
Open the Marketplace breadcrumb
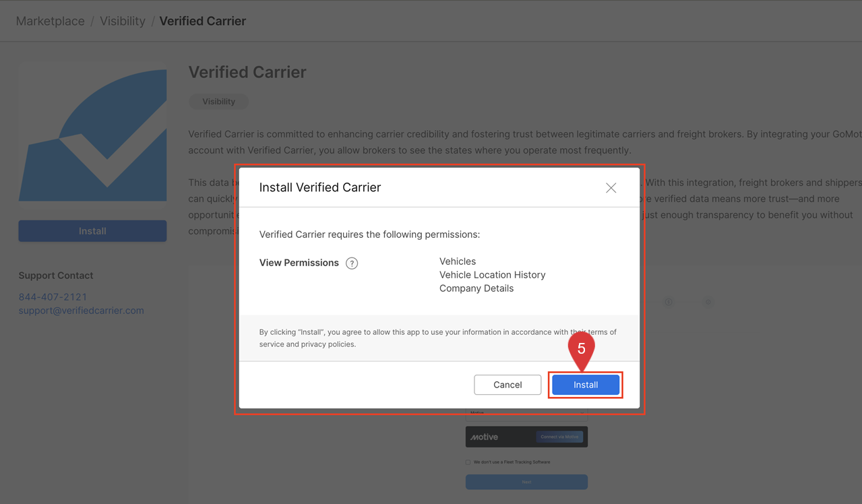(51, 21)
